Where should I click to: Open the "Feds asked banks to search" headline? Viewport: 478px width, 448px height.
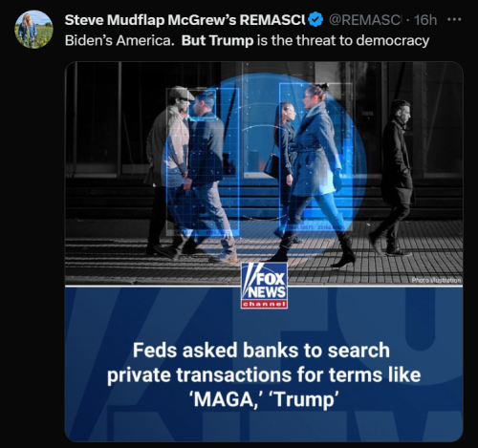tap(261, 351)
